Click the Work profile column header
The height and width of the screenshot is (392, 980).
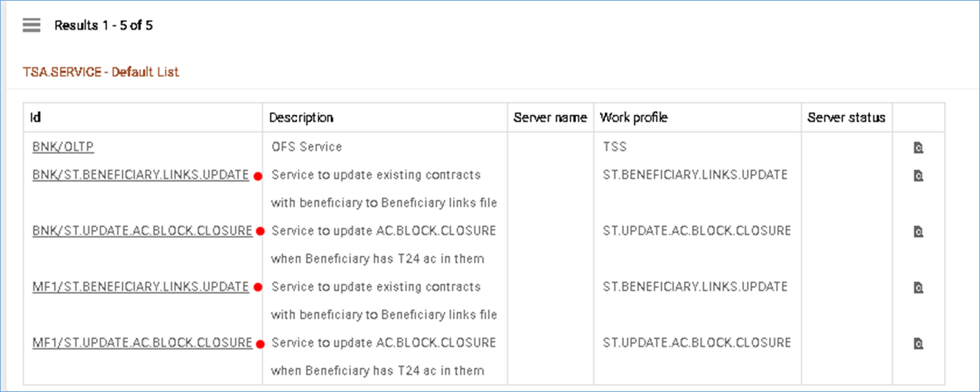[633, 118]
